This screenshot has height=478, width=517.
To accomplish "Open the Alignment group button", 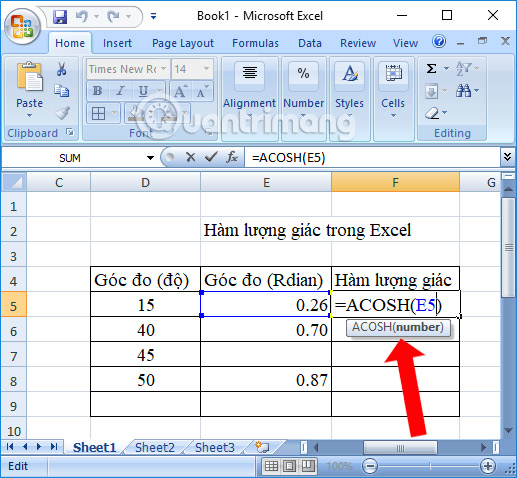I will [249, 89].
